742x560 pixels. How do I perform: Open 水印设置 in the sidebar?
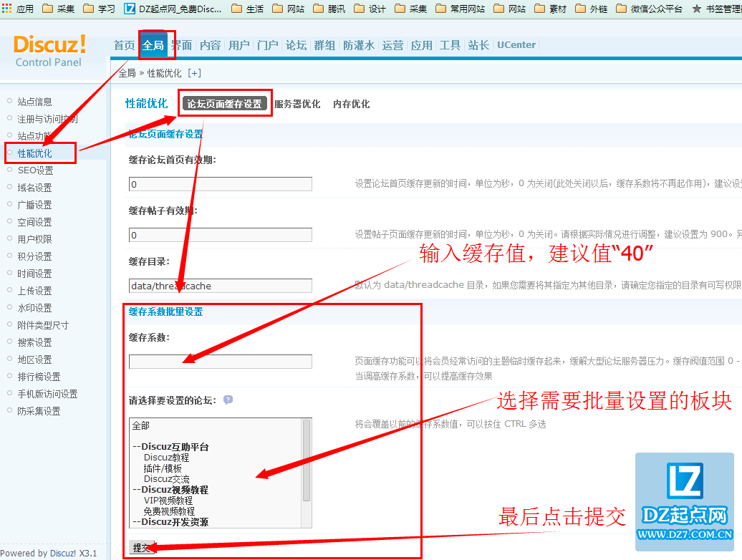pyautogui.click(x=34, y=308)
